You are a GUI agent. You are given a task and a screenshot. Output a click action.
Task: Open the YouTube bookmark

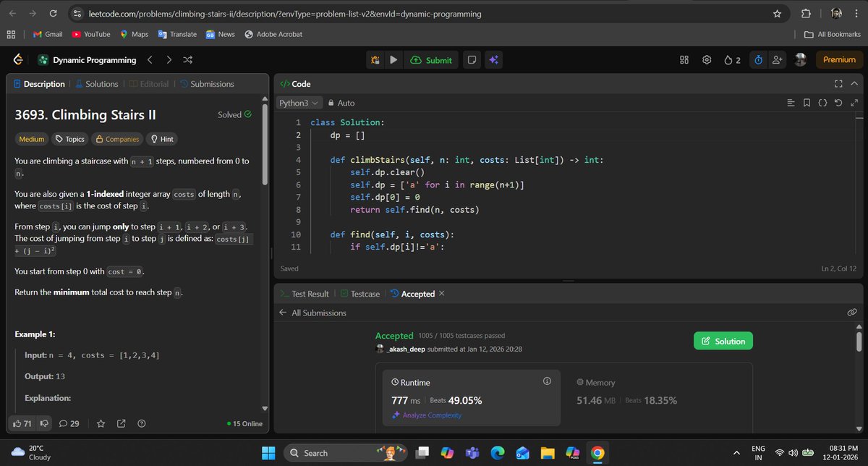pos(91,34)
